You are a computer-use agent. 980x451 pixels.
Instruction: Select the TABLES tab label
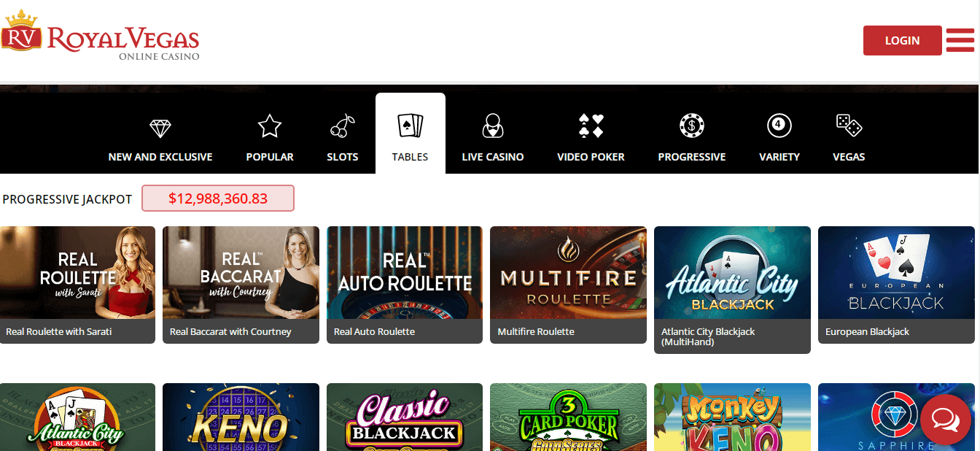tap(410, 157)
